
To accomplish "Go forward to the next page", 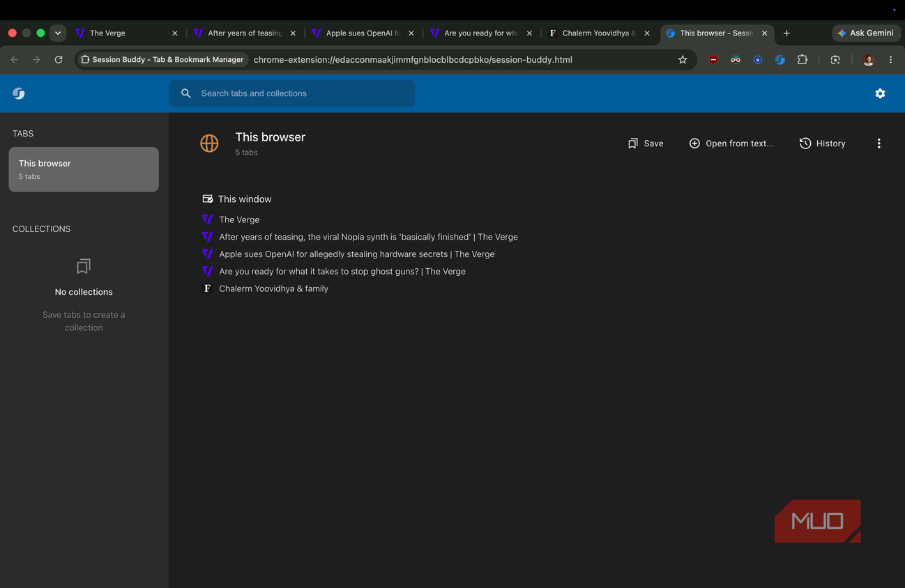I will click(x=36, y=60).
